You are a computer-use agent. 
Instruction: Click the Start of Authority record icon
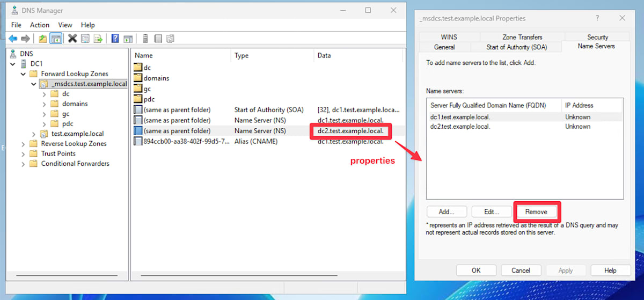tap(138, 109)
